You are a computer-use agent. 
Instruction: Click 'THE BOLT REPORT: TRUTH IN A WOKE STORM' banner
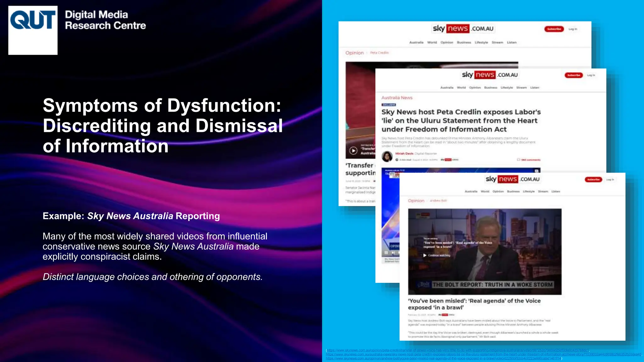[x=492, y=285]
